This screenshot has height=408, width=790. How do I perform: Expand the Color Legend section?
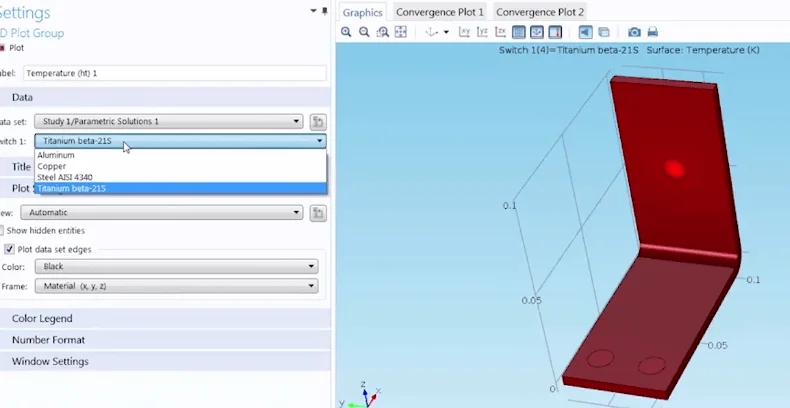click(42, 318)
